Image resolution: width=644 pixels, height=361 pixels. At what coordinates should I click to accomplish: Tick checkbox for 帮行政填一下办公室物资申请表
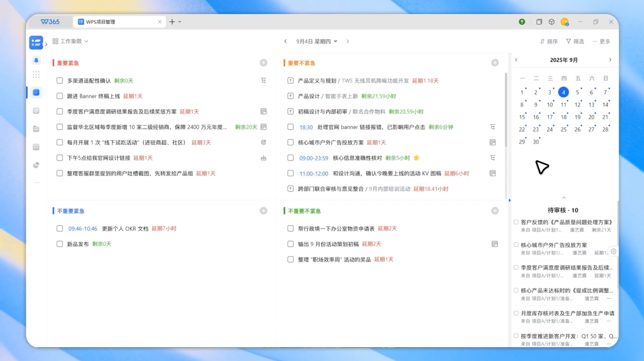(290, 229)
